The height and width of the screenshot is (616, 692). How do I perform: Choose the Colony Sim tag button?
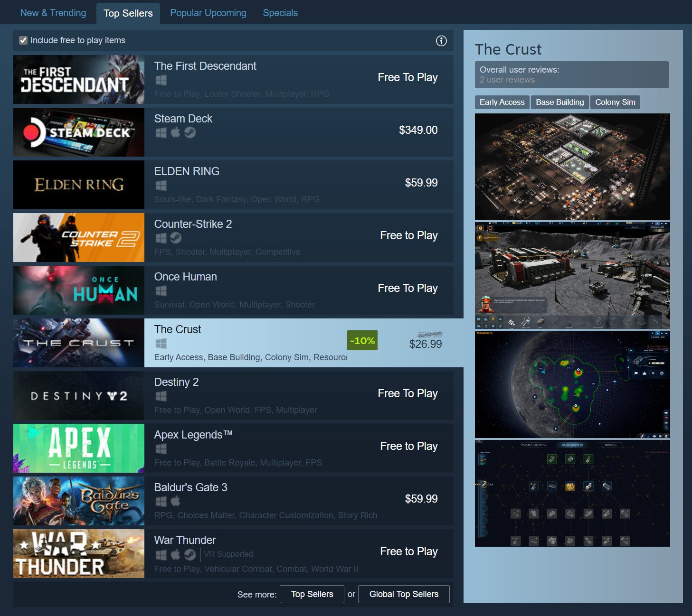615,103
